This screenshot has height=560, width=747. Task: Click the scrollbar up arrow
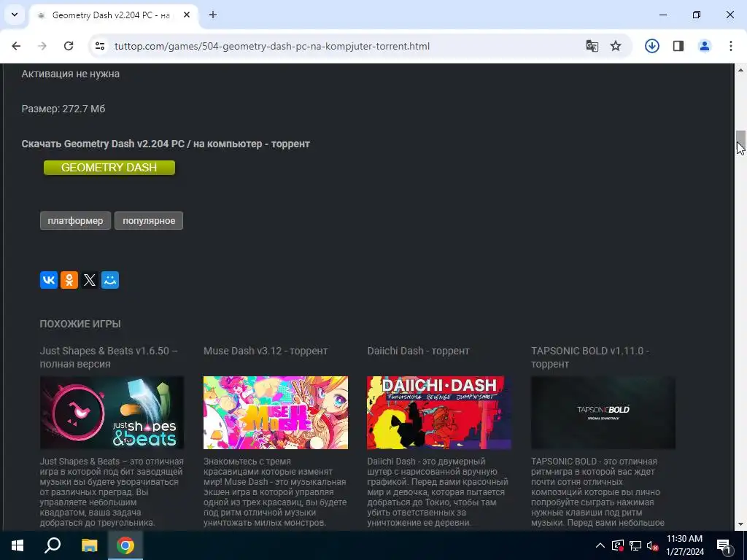click(740, 70)
